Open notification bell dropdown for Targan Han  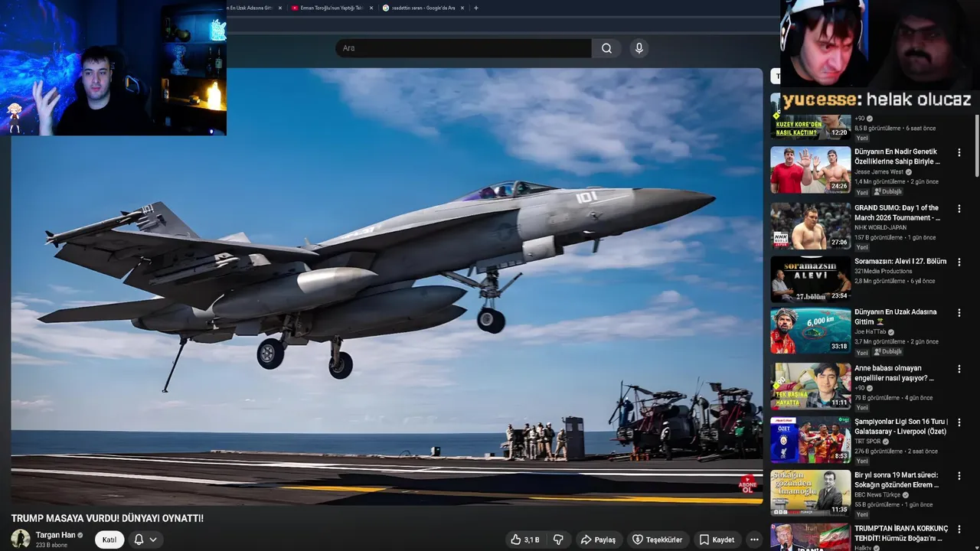[x=145, y=540]
